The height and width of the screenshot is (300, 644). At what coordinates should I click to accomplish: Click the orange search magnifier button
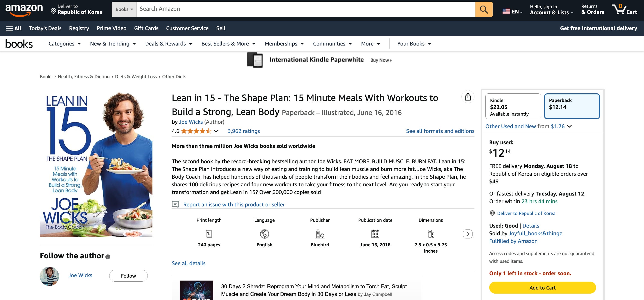pyautogui.click(x=483, y=9)
